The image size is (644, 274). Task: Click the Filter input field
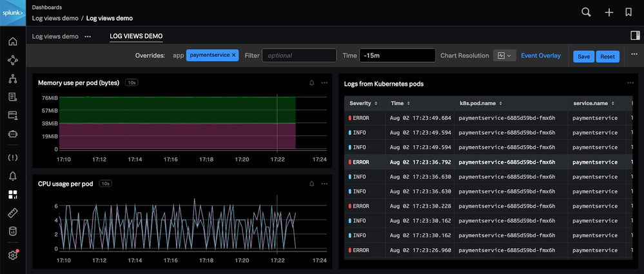(x=299, y=55)
